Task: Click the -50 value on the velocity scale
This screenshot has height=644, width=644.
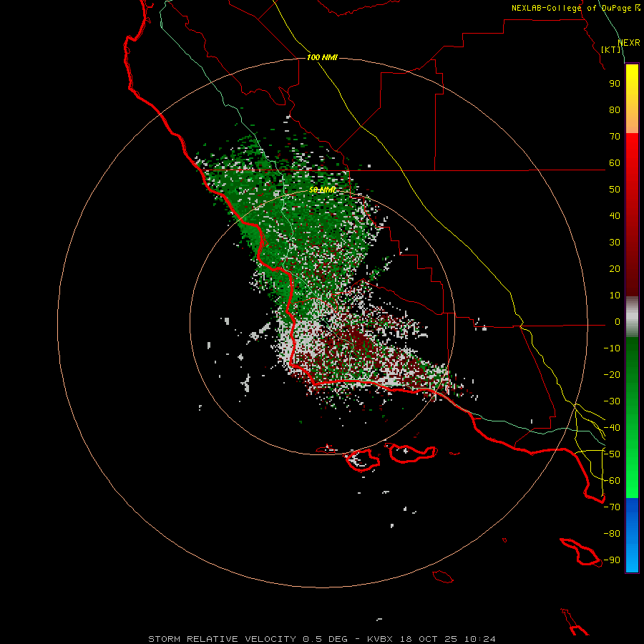Action: tap(612, 454)
